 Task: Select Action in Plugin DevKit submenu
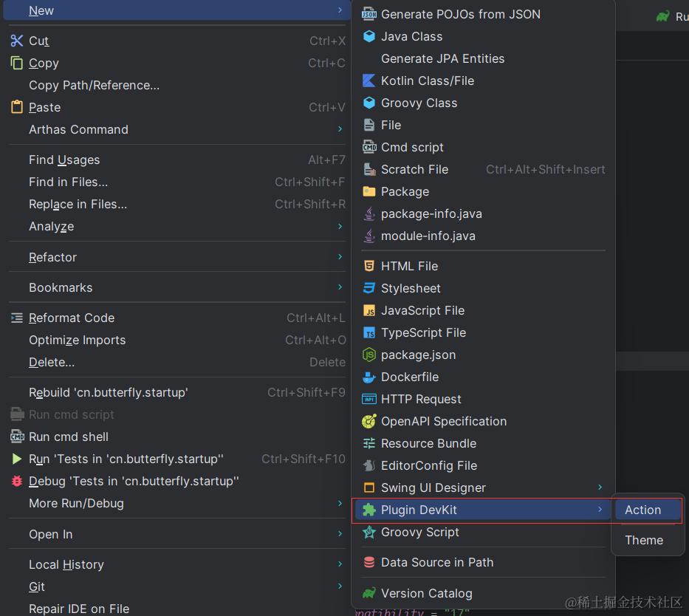648,510
